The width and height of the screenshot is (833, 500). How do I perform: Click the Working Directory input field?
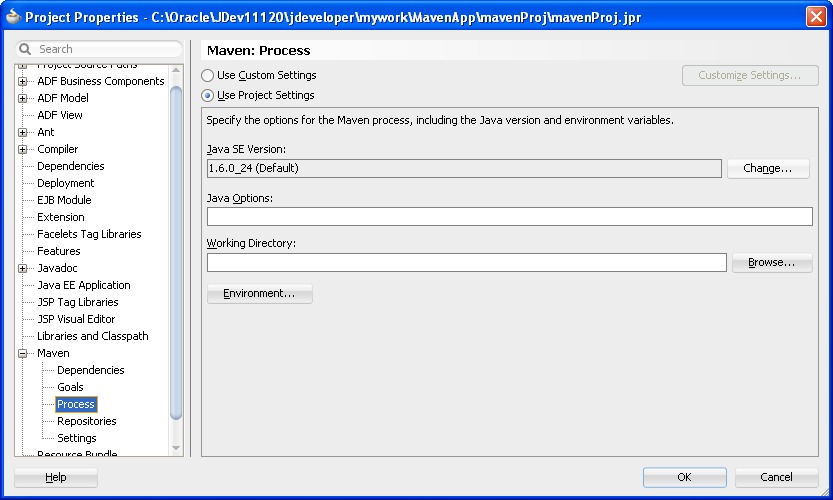pos(466,262)
